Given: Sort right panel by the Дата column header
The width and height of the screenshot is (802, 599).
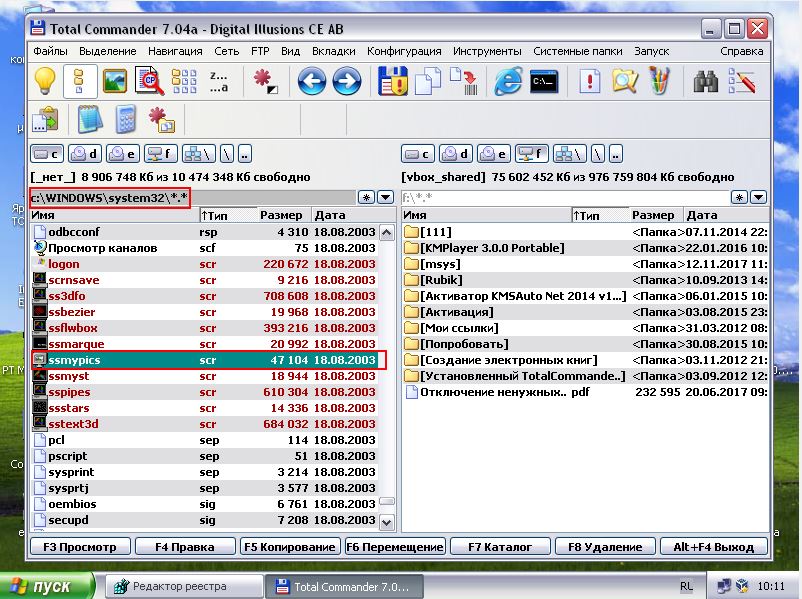Looking at the screenshot, I should click(x=727, y=215).
